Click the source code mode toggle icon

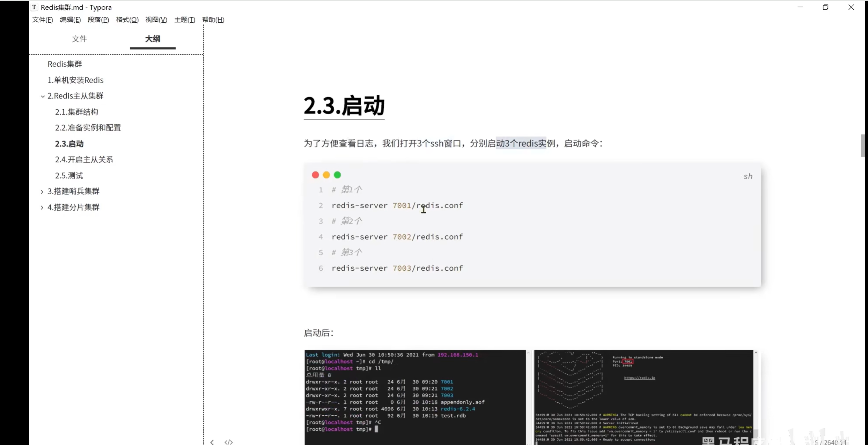(x=229, y=442)
